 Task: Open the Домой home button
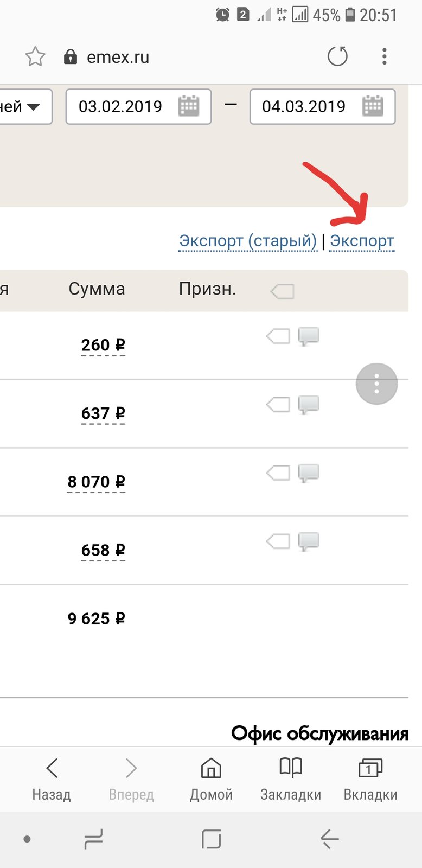pyautogui.click(x=211, y=780)
